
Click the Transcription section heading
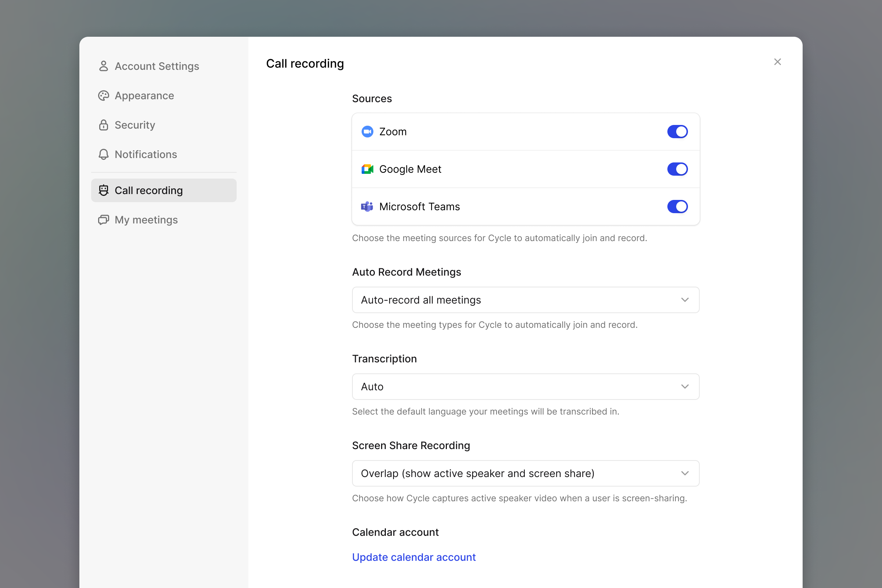[x=384, y=359]
